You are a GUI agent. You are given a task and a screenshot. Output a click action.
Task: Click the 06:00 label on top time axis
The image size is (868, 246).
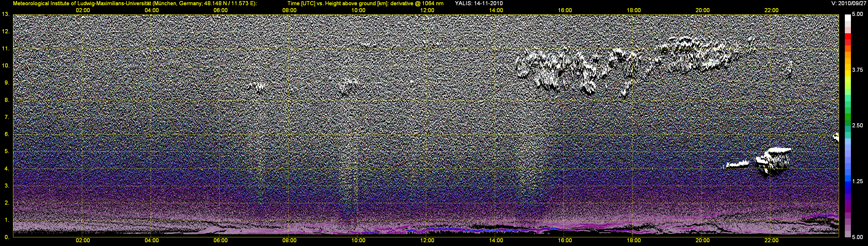pos(221,10)
